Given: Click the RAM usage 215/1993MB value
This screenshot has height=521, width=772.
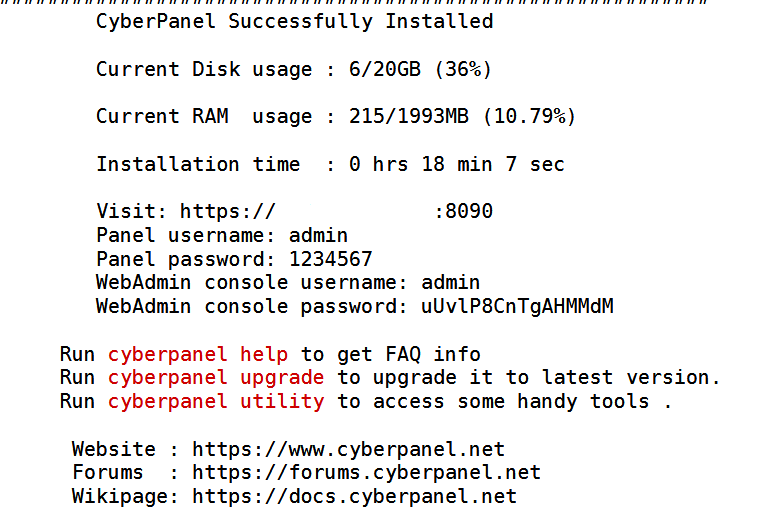Looking at the screenshot, I should pos(409,117).
